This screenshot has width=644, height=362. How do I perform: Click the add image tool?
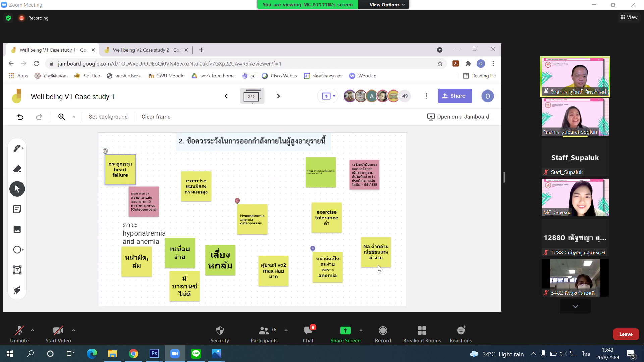[x=17, y=230]
